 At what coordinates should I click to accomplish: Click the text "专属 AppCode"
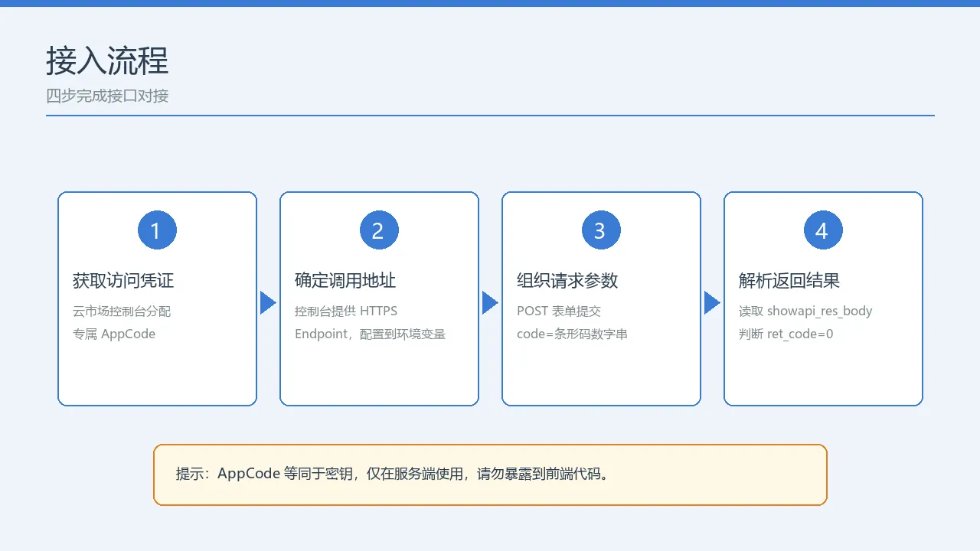[x=114, y=334]
